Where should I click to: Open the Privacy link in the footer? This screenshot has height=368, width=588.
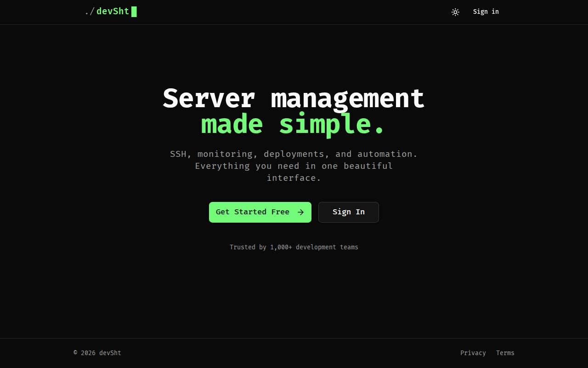coord(473,353)
